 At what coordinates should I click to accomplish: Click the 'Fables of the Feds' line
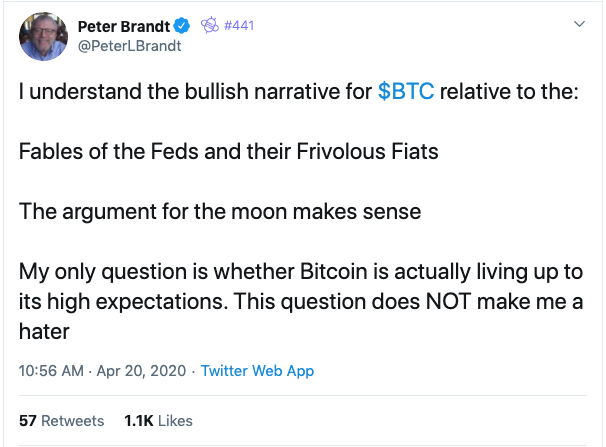click(228, 151)
